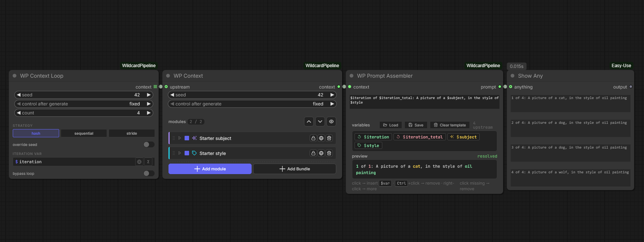
Task: Click globe icon on Starter style row
Action: click(x=321, y=153)
